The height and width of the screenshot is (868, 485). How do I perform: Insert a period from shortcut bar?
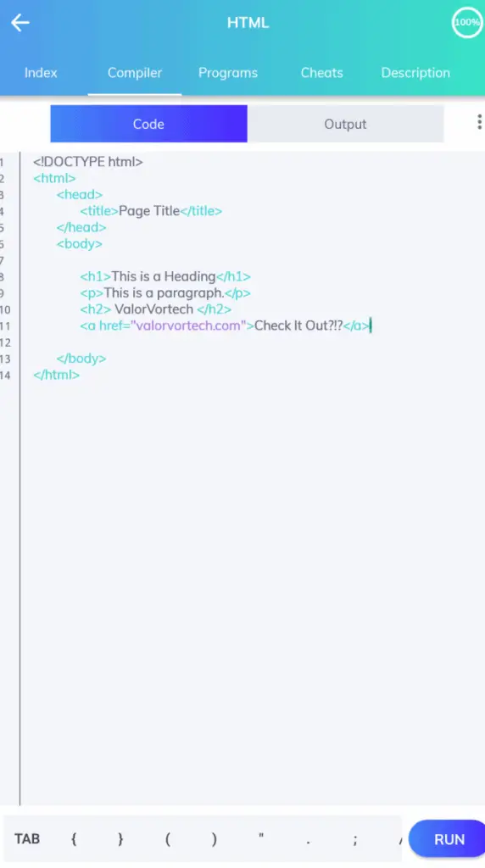click(x=308, y=839)
